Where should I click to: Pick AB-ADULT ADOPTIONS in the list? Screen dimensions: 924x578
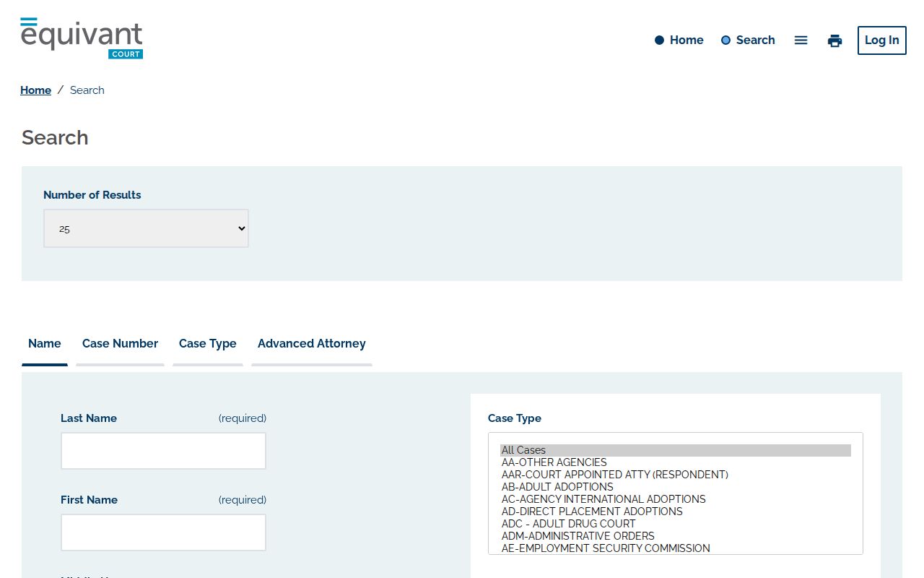point(676,487)
